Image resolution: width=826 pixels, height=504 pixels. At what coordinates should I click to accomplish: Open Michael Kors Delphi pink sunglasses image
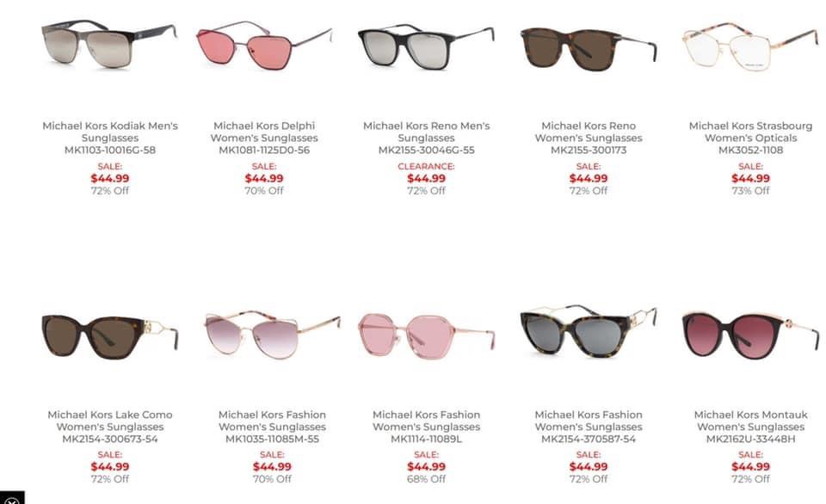click(264, 46)
